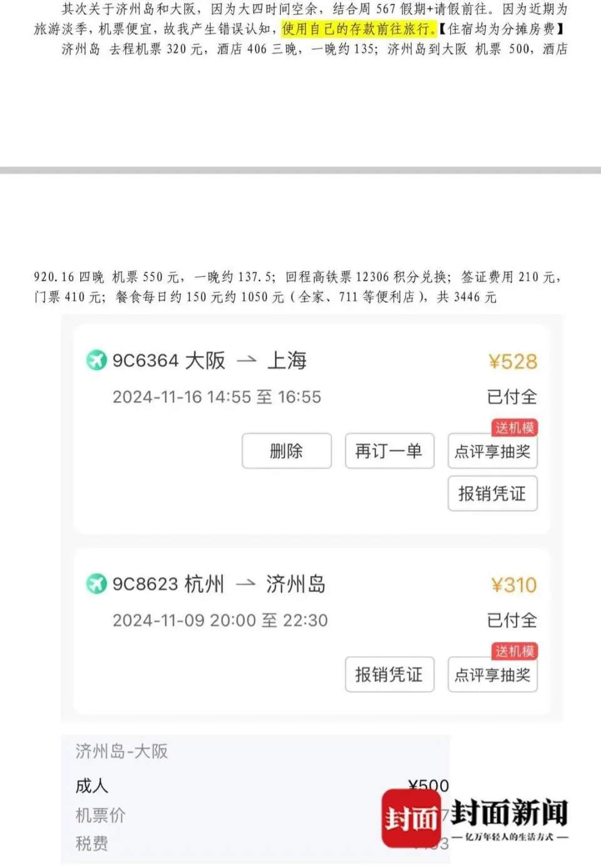Click the airplane icon beside flight 9C8623
Image resolution: width=601 pixels, height=868 pixels.
pos(96,584)
